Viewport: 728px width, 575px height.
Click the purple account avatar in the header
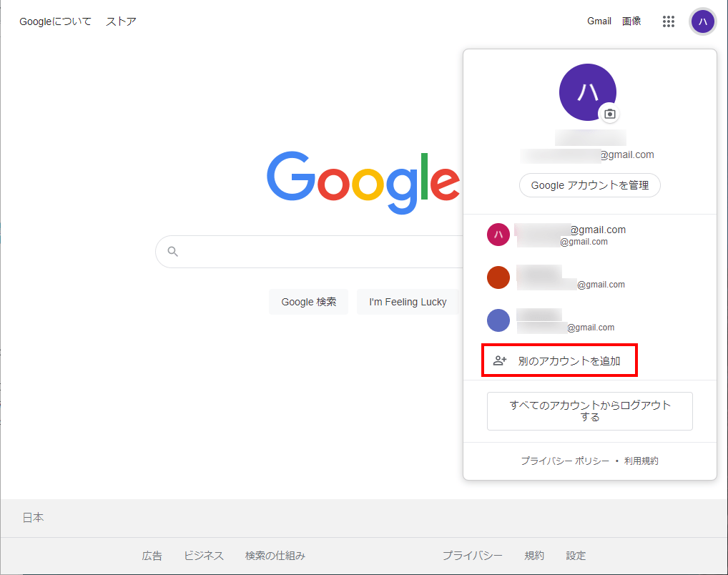coord(702,21)
